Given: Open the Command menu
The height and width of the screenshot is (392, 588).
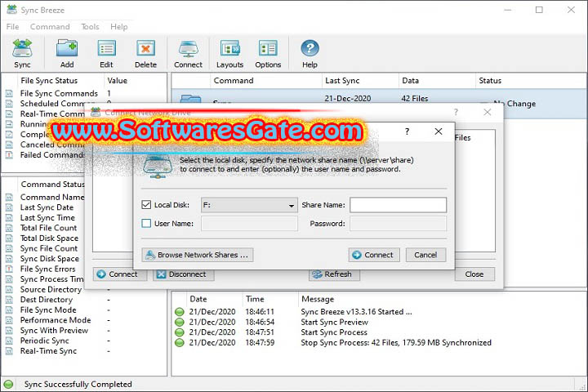Looking at the screenshot, I should pyautogui.click(x=50, y=27).
